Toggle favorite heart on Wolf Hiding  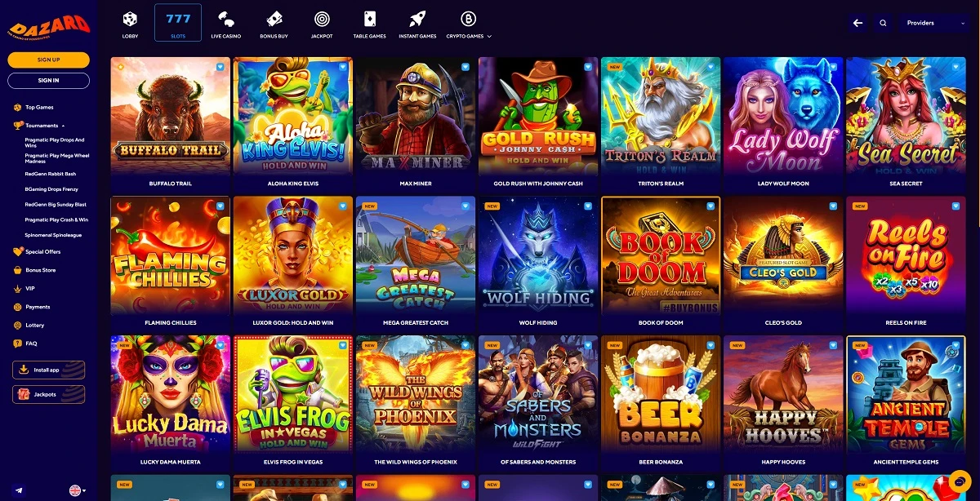(x=588, y=206)
